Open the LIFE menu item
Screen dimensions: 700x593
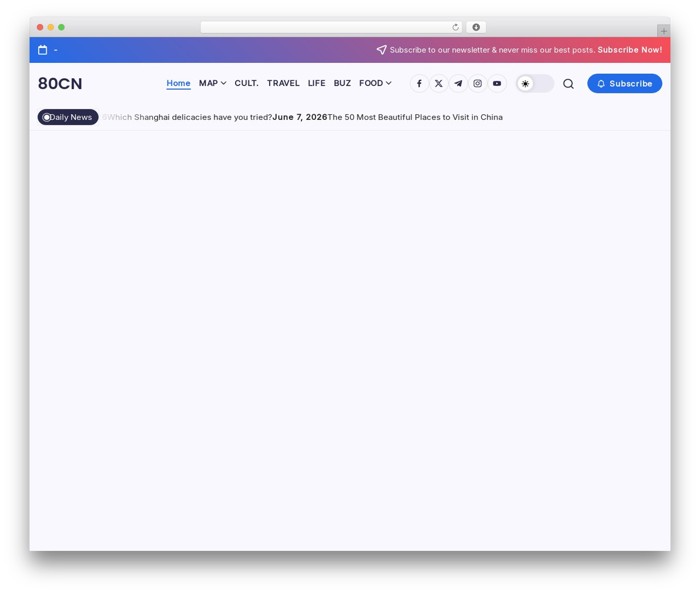317,83
